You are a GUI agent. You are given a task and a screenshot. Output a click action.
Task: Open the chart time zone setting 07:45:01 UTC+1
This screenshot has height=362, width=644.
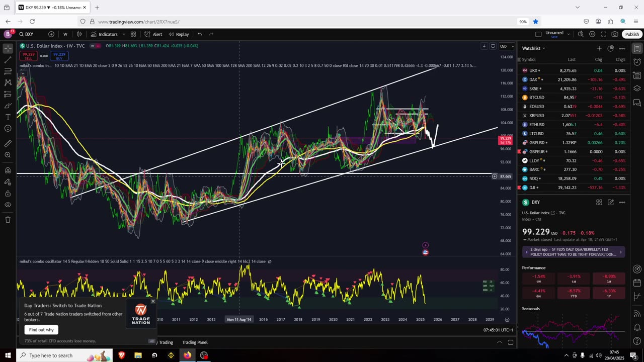pos(498,330)
